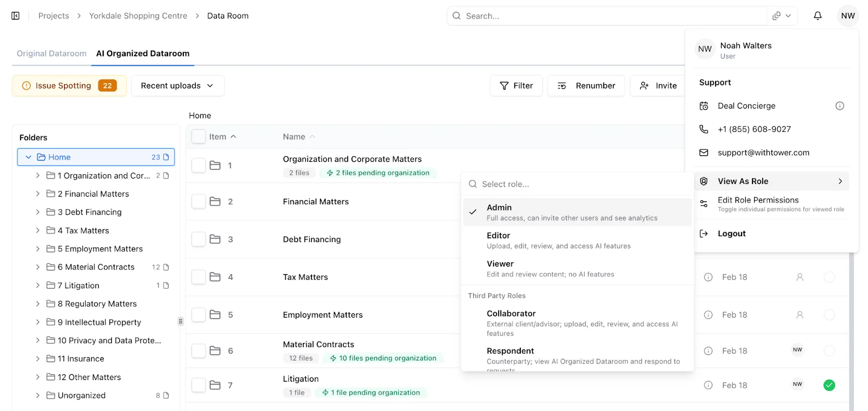Click the green check status in Litigation row
868x411 pixels.
pyautogui.click(x=829, y=385)
